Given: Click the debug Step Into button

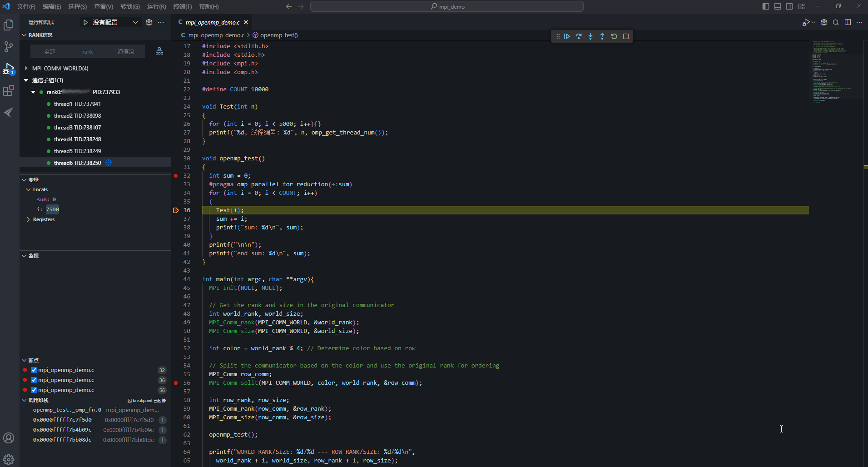Looking at the screenshot, I should click(590, 36).
